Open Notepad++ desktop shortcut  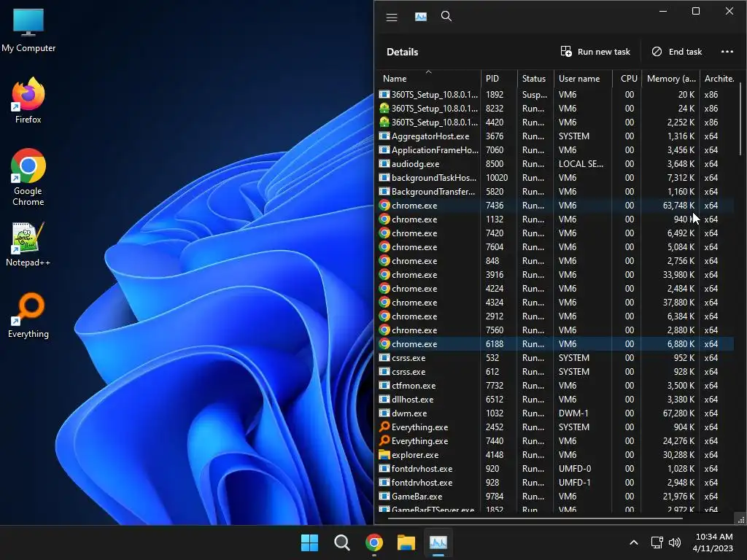28,244
